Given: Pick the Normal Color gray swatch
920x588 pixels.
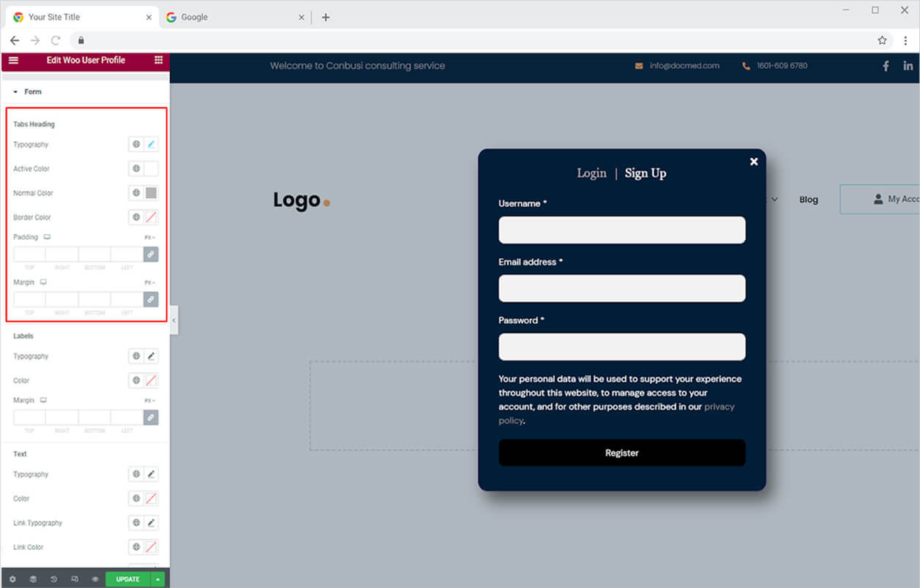Looking at the screenshot, I should point(151,193).
